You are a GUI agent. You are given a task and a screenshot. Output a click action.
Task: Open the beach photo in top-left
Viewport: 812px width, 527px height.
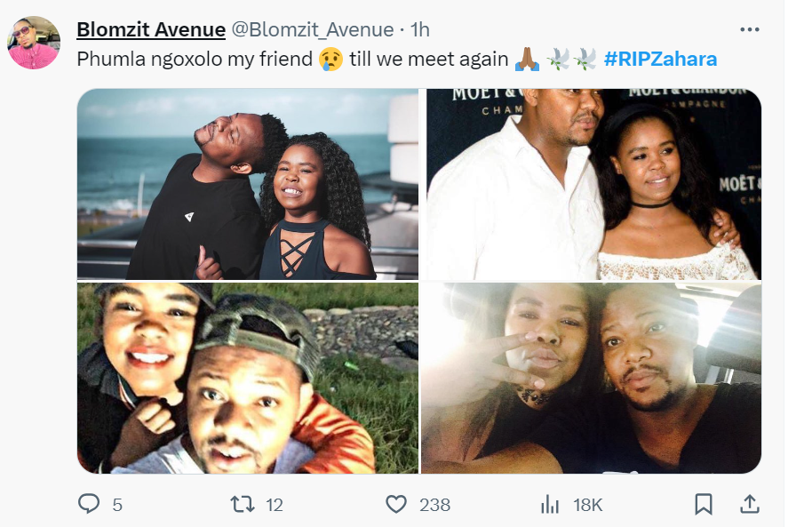pos(247,184)
